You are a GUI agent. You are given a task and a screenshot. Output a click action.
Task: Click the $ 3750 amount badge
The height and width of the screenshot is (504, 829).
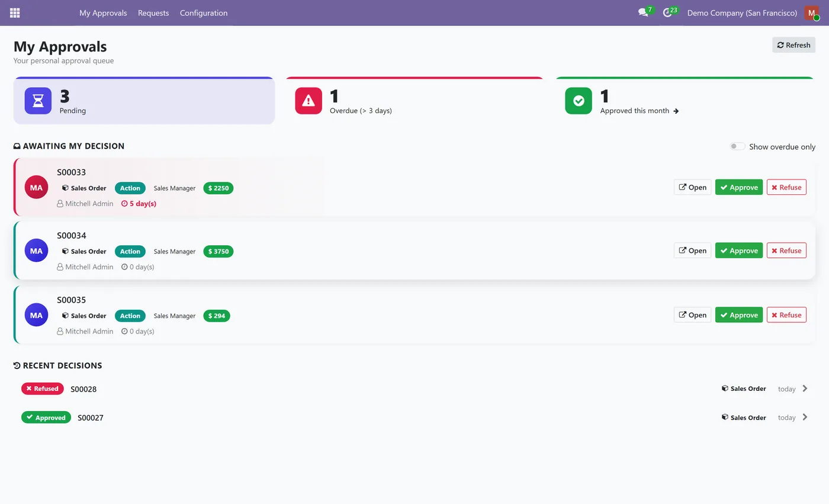[218, 251]
